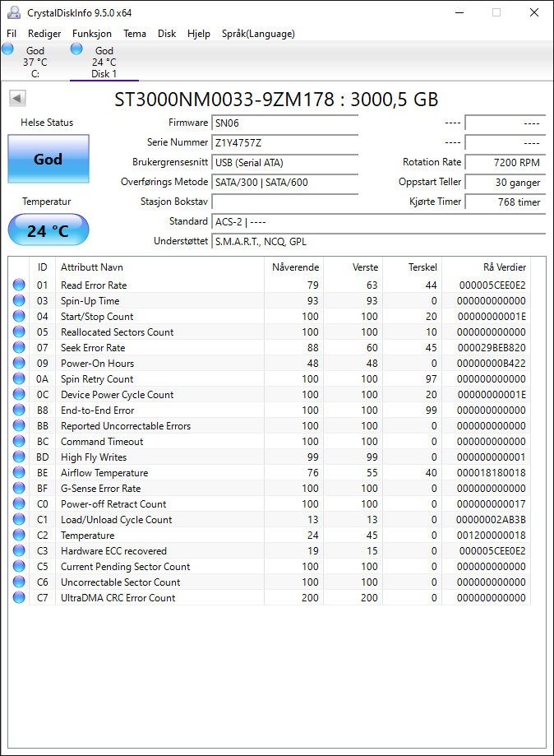The image size is (554, 756).
Task: Click the status orb for Seek Error Rate
Action: [x=19, y=348]
